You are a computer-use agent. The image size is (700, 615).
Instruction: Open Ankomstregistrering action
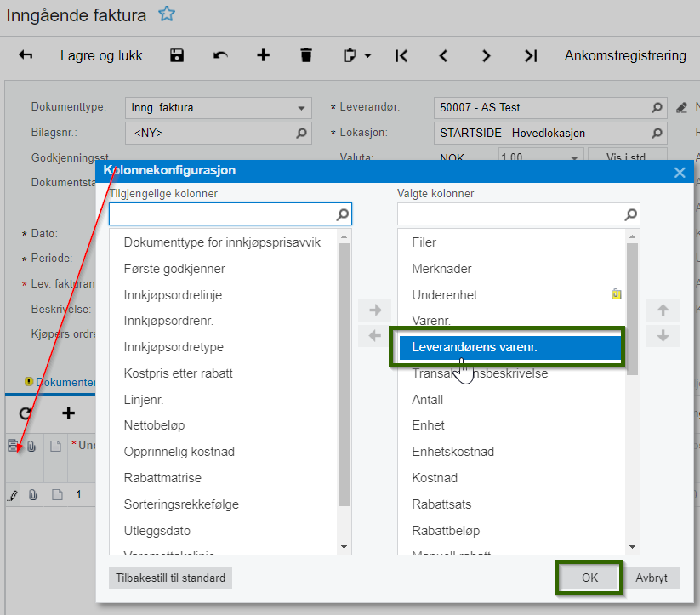[x=625, y=56]
